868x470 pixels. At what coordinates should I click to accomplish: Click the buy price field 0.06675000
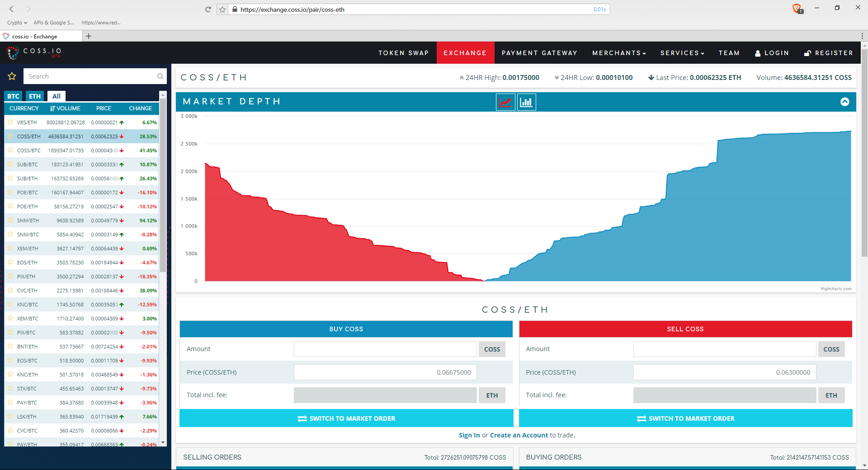(385, 372)
